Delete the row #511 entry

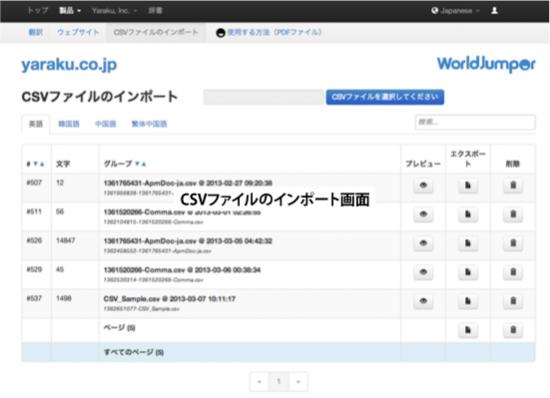513,214
